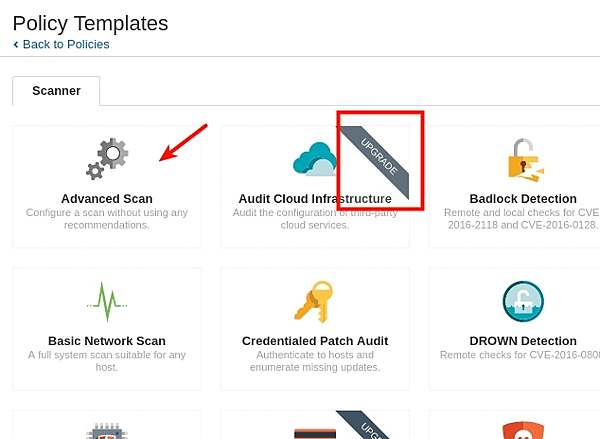Image resolution: width=600 pixels, height=439 pixels.
Task: Click the Badlock Detection broken padlock icon
Action: [526, 160]
